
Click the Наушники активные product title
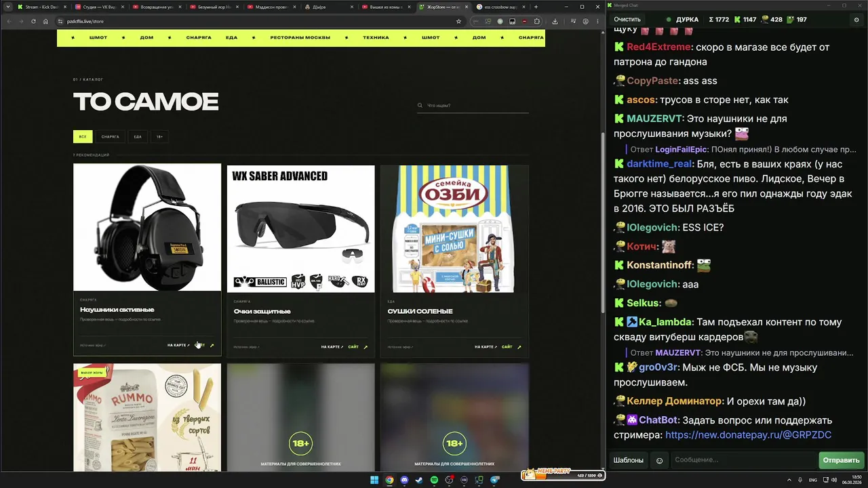pos(117,310)
